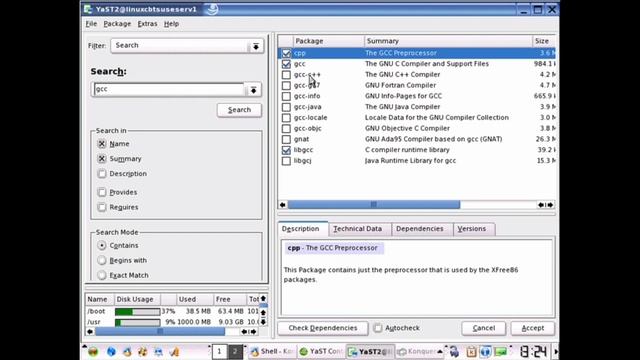
Task: Check the gcc-objc package
Action: [286, 129]
